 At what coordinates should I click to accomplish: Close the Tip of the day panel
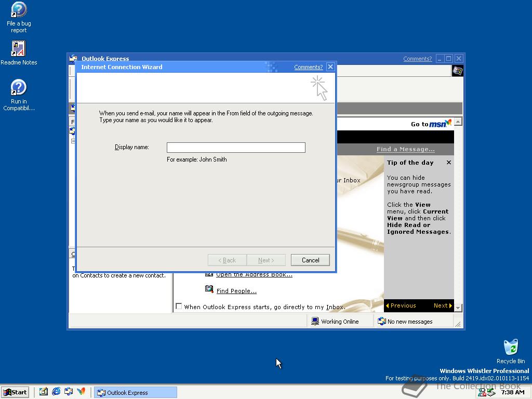(448, 163)
